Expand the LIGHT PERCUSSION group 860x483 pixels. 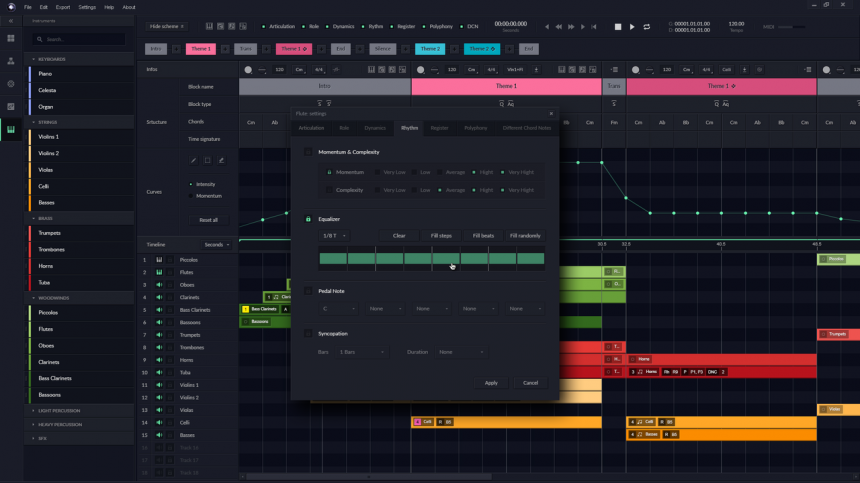[x=33, y=411]
